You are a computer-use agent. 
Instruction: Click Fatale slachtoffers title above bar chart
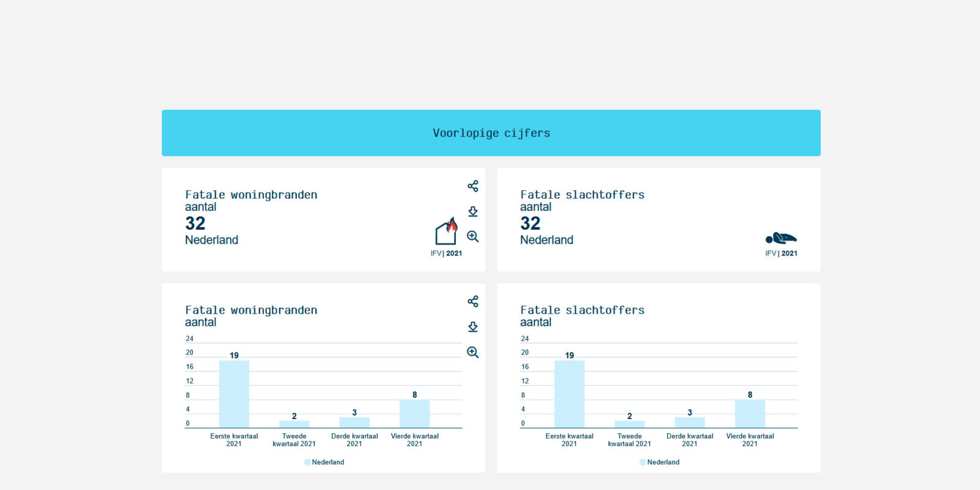tap(582, 310)
